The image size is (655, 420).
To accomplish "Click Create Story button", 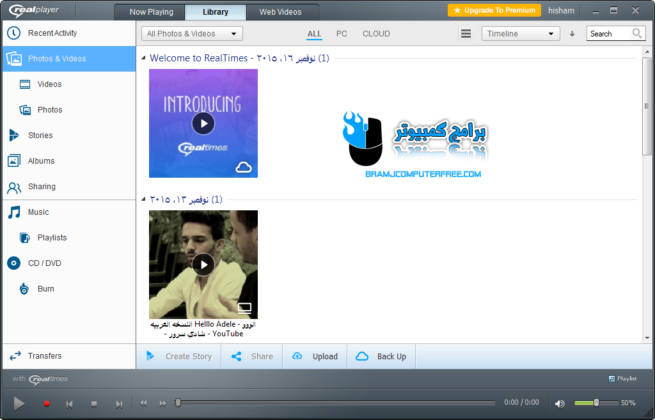I will 179,356.
